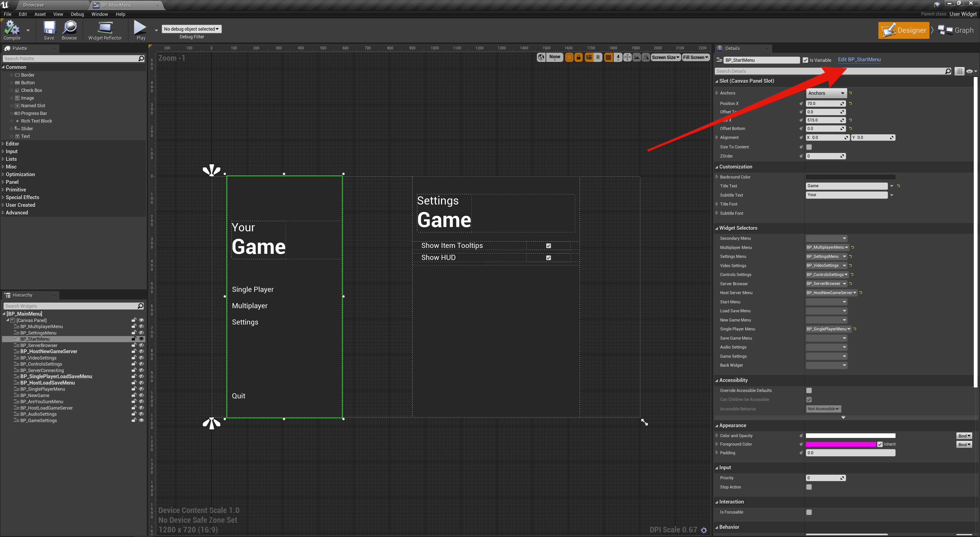Viewport: 980px width, 537px height.
Task: Click the lock icon in viewport toolbar
Action: (579, 57)
